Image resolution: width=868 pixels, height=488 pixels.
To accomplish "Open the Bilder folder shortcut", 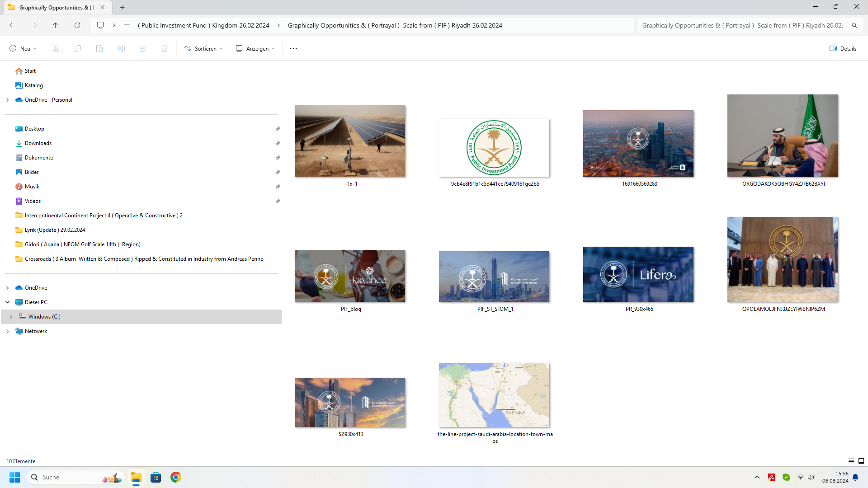I will (32, 172).
